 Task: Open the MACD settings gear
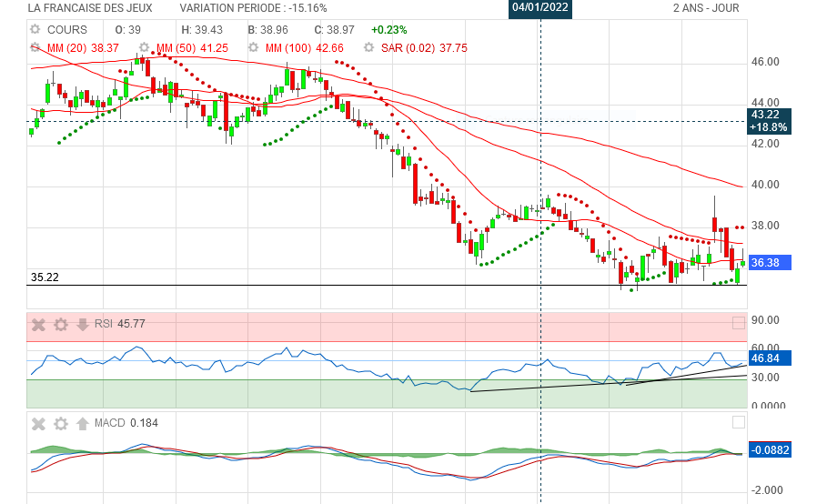[61, 424]
